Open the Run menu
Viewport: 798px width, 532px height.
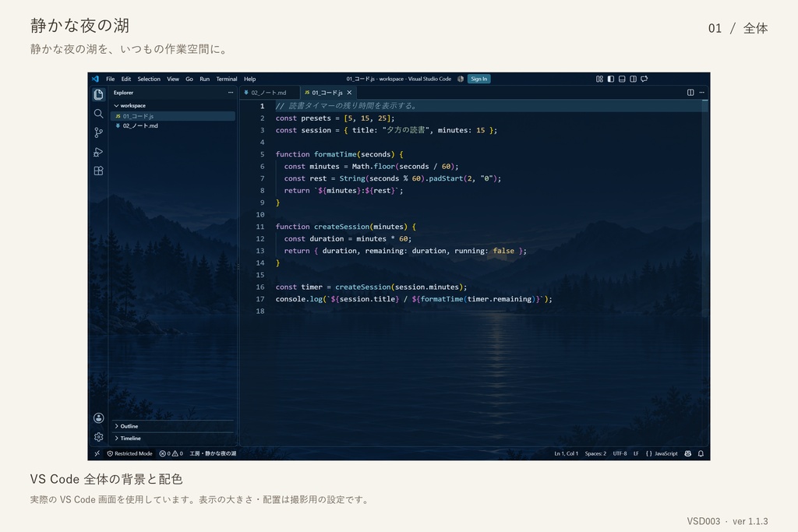[205, 79]
